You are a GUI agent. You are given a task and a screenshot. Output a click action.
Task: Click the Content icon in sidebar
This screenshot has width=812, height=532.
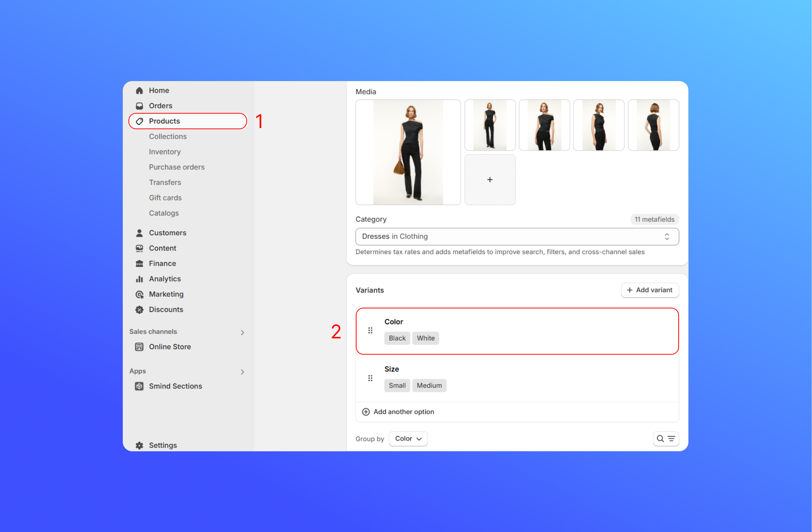pyautogui.click(x=139, y=248)
